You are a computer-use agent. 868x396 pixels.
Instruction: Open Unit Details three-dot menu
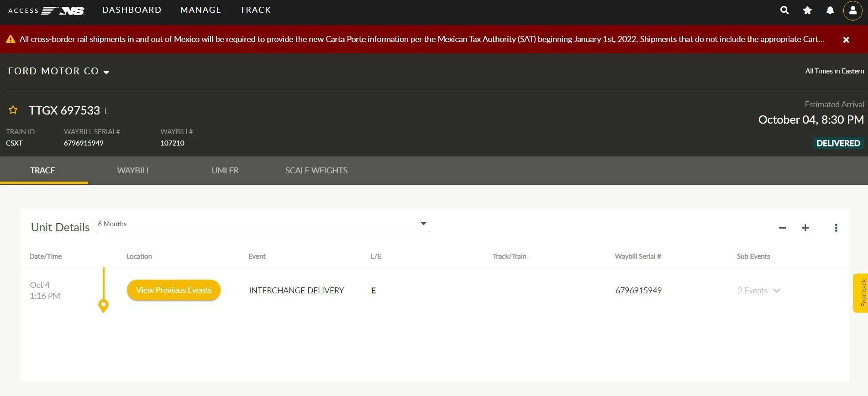(836, 228)
